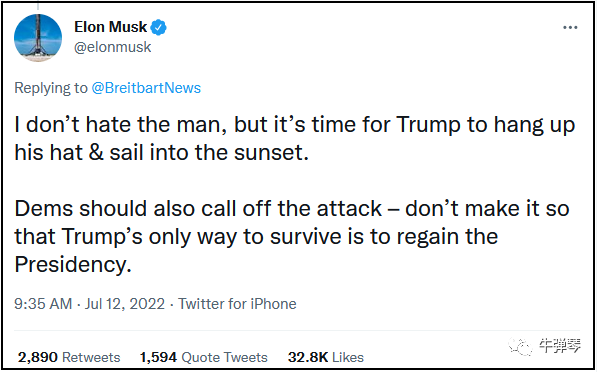Viewport: 599px width, 372px height.
Task: Open the three-dot more options menu
Action: (570, 27)
